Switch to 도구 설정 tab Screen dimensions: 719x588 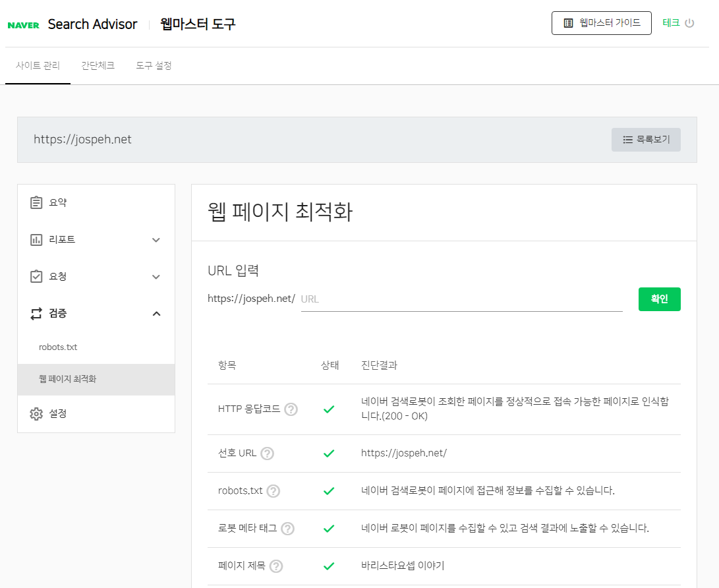[154, 65]
